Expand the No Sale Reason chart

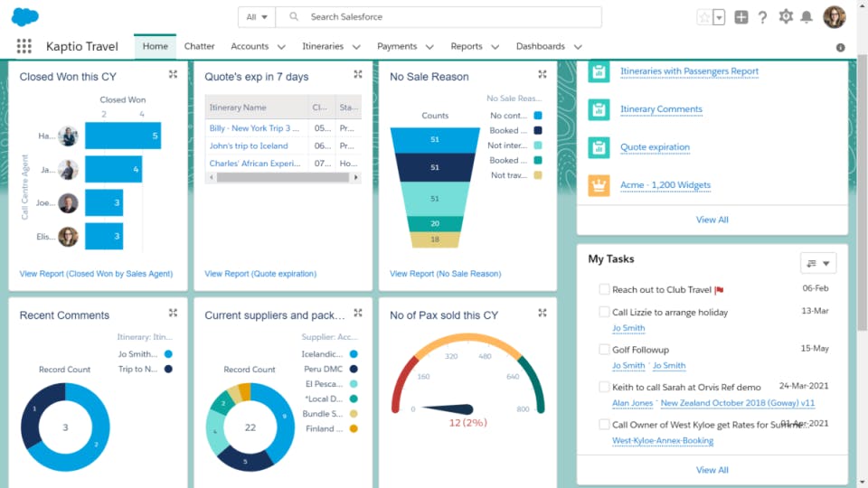point(542,74)
